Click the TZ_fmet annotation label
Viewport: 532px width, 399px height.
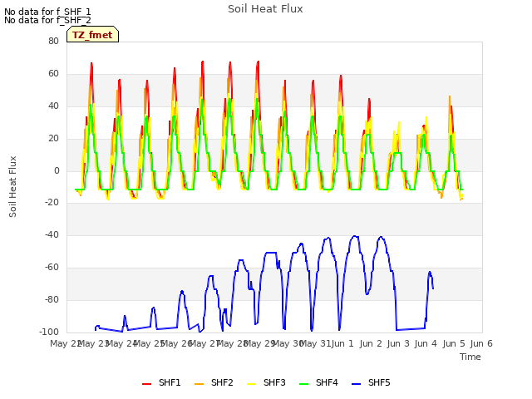coord(92,35)
